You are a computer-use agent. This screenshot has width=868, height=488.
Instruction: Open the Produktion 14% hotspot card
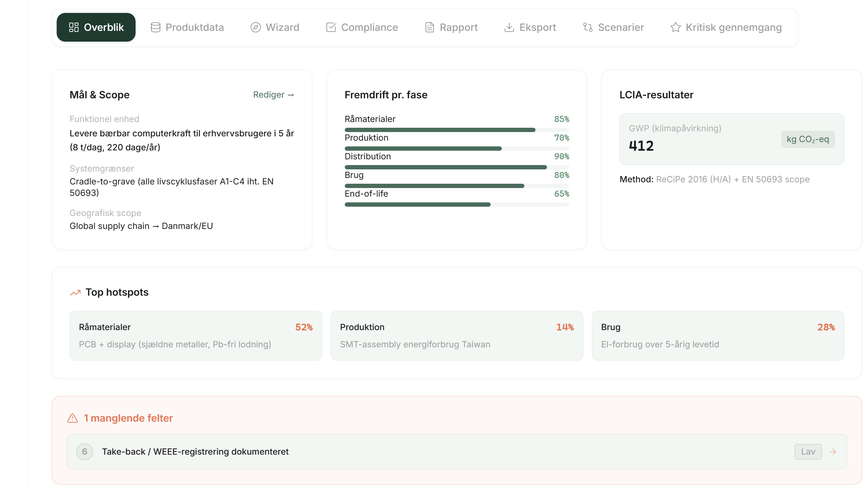pos(457,335)
